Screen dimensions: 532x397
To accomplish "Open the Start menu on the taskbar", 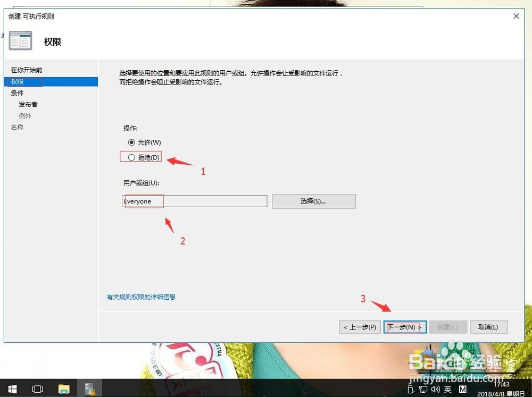I will (12, 389).
